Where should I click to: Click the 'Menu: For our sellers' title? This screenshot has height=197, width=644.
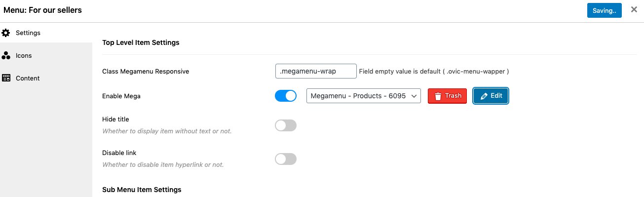click(x=43, y=10)
